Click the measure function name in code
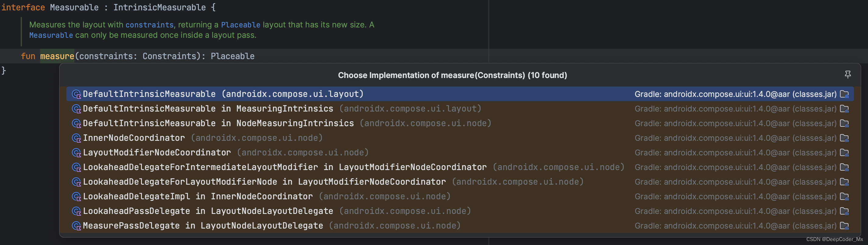868x245 pixels. click(57, 56)
